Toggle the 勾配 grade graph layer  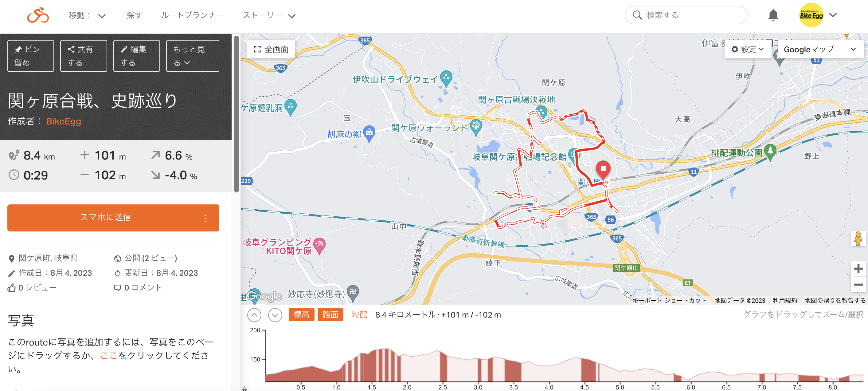point(359,314)
